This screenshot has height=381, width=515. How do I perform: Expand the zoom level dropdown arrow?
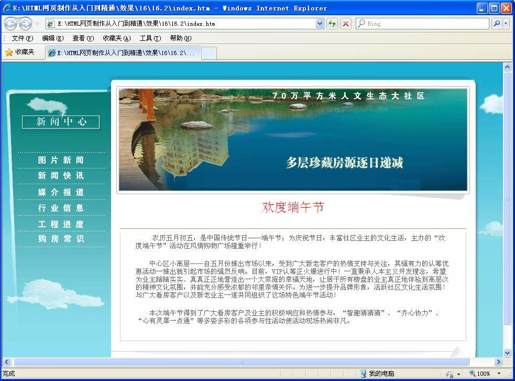(499, 374)
